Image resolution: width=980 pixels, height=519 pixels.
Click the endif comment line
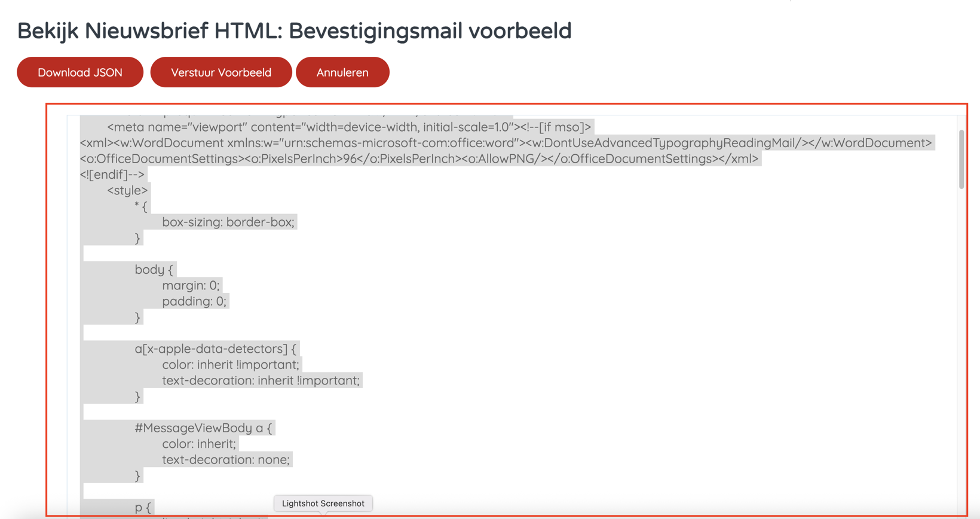[x=112, y=175]
